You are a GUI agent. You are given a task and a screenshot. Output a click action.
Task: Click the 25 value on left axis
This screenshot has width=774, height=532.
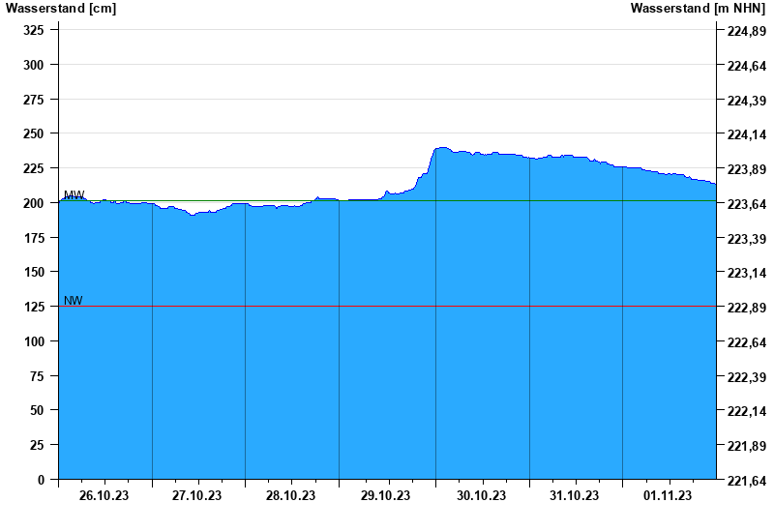(x=37, y=445)
